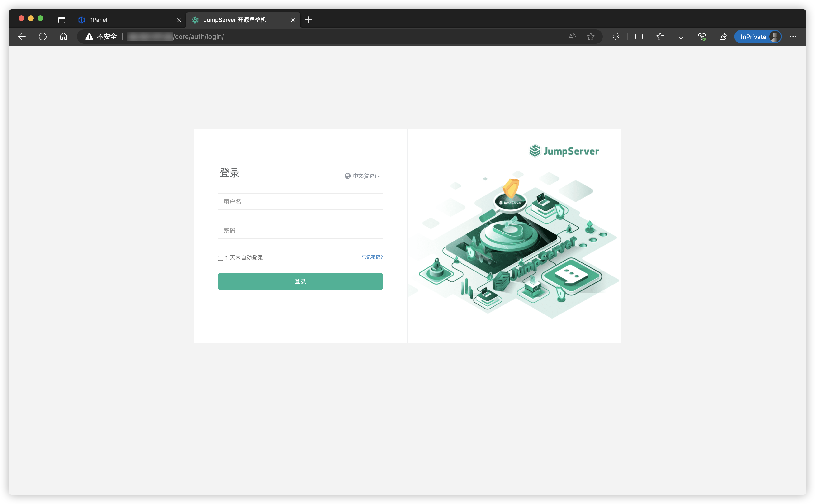Click the language globe icon
Image resolution: width=815 pixels, height=504 pixels.
tap(347, 176)
